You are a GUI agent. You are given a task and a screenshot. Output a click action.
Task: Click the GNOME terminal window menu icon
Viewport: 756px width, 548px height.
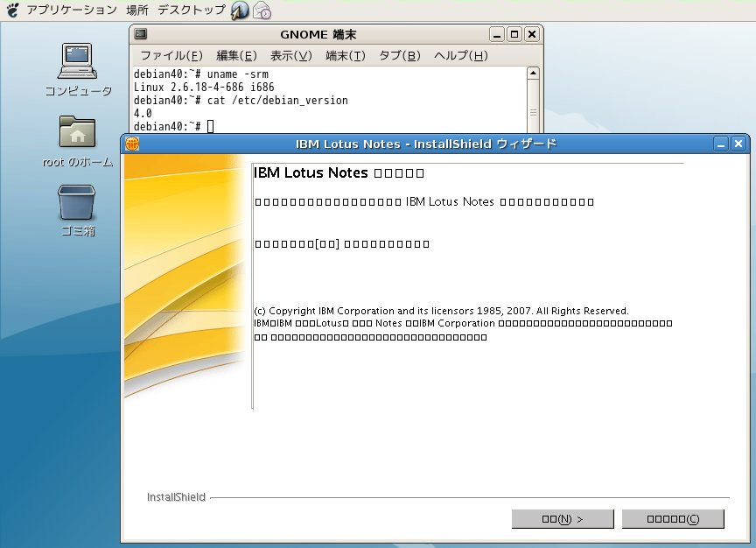coord(141,34)
